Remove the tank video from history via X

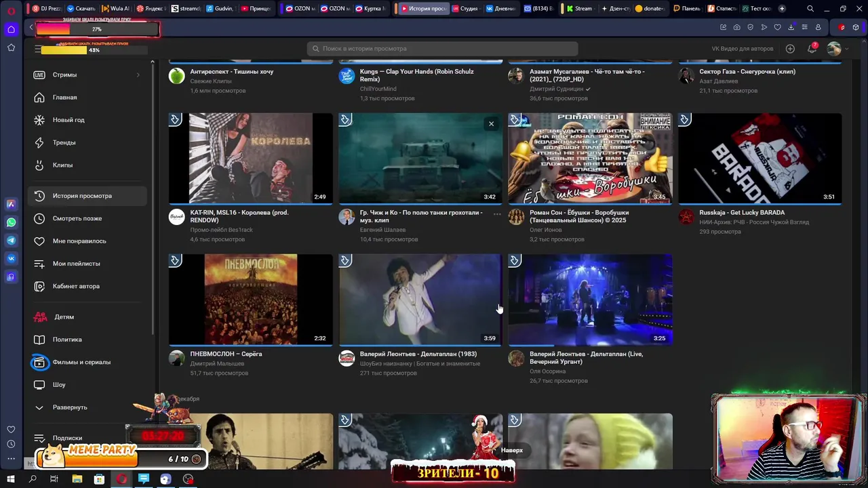[x=491, y=124]
